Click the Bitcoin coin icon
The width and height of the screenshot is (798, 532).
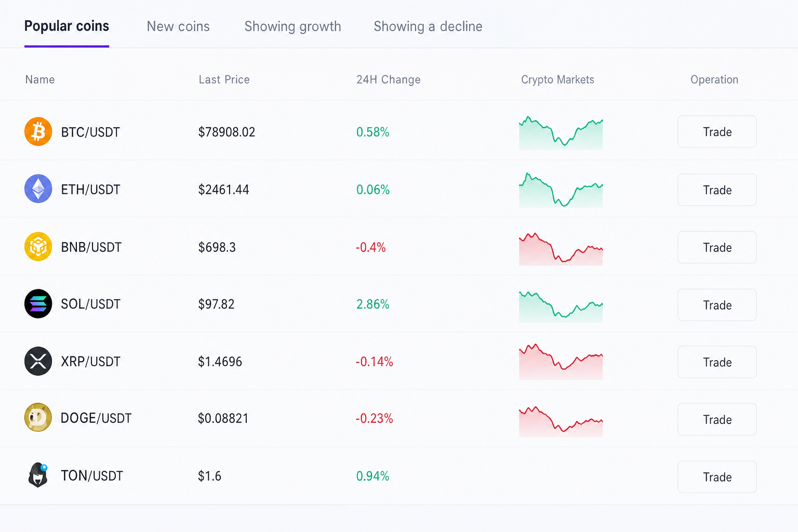(38, 131)
